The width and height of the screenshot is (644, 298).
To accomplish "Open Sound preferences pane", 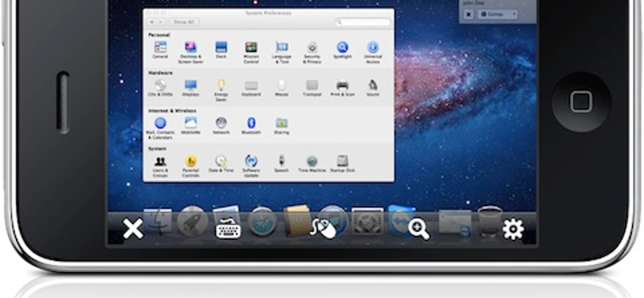I will [x=373, y=88].
